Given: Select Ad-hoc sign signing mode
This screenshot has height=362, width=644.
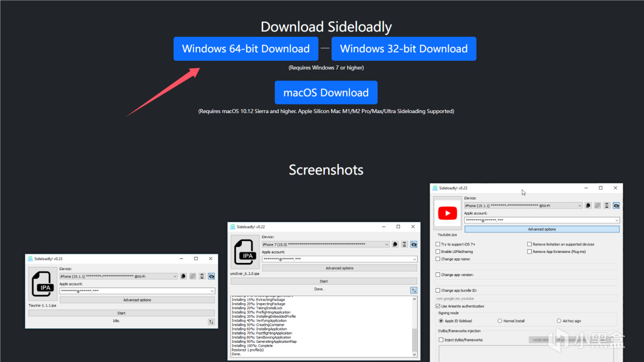Looking at the screenshot, I should click(x=559, y=321).
